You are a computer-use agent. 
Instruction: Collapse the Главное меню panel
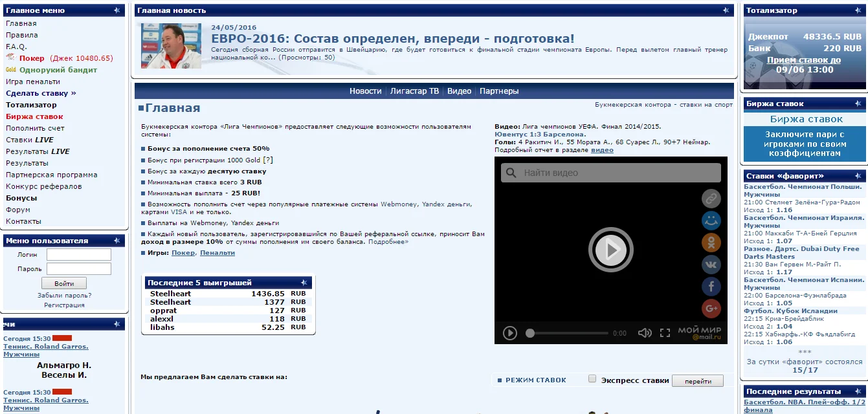(117, 10)
